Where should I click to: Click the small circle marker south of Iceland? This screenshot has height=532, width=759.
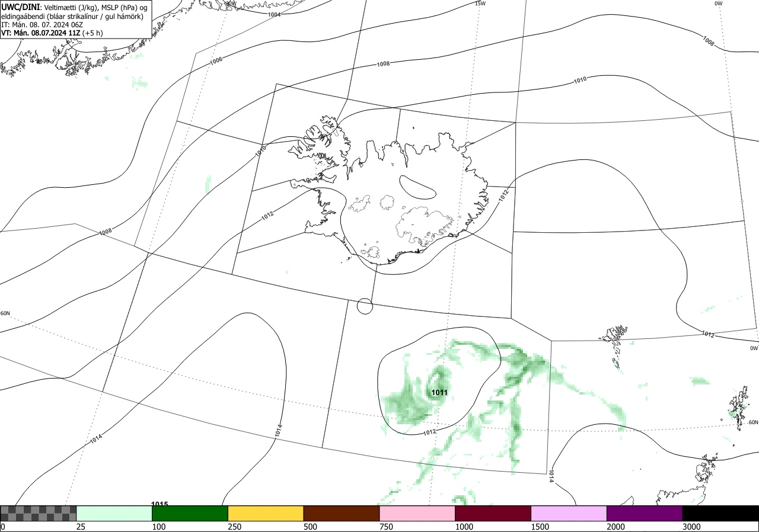(x=365, y=306)
